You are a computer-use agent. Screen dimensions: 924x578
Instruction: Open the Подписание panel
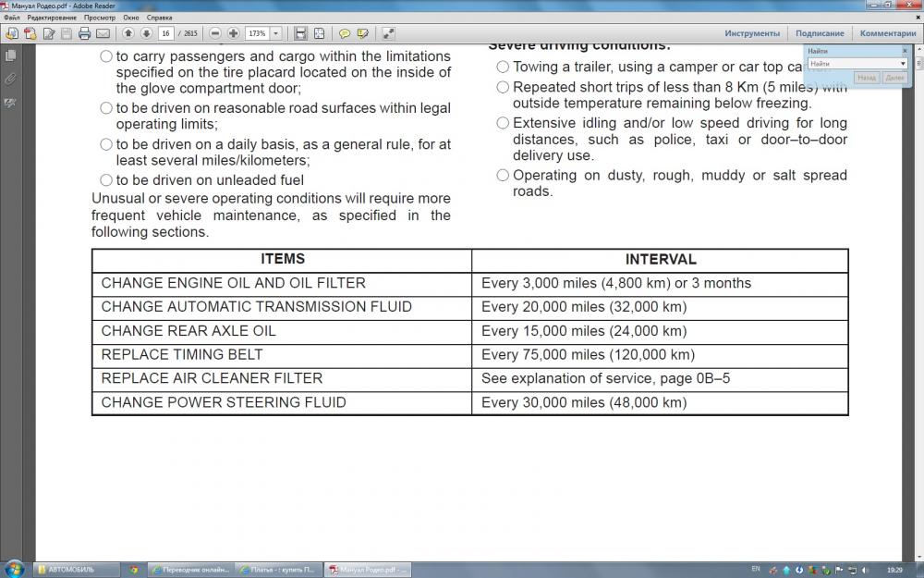coord(820,33)
